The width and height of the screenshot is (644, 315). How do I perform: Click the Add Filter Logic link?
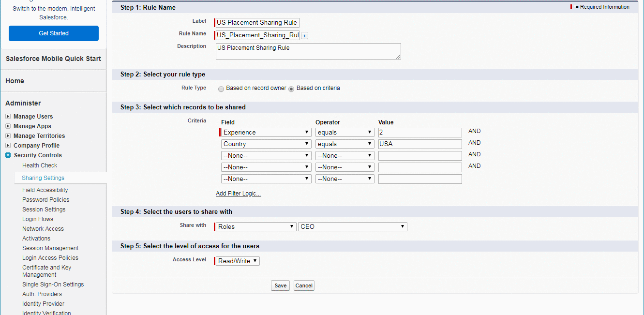238,194
